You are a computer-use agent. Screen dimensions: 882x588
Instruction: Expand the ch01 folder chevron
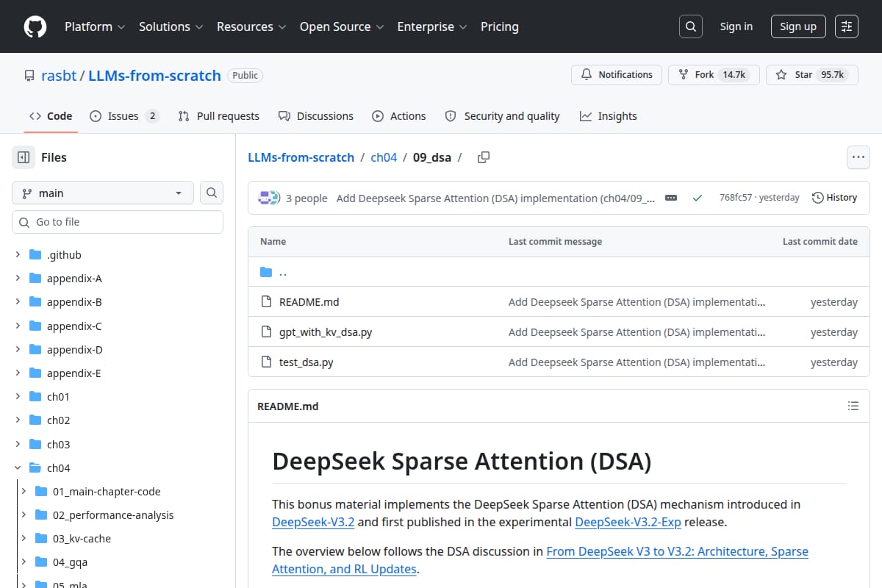[x=18, y=397]
